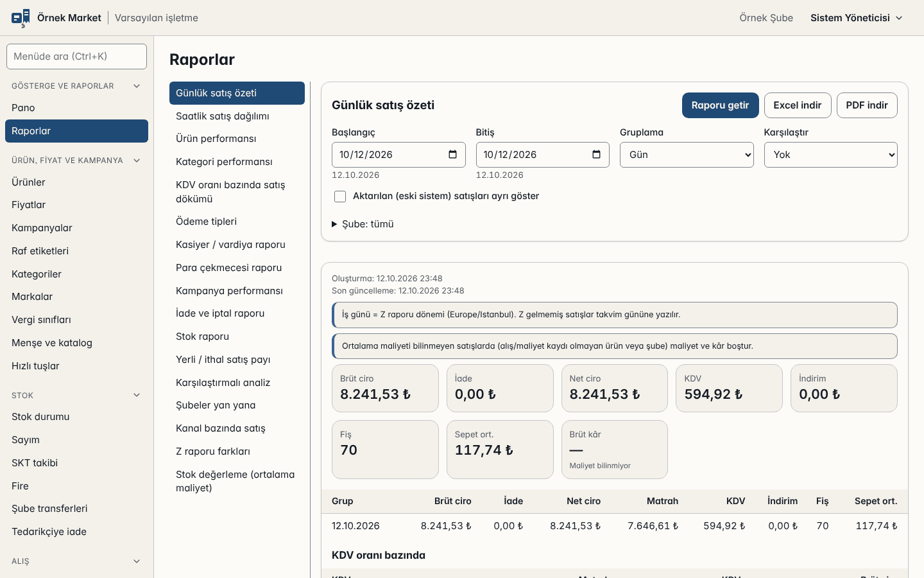Screen dimensions: 924x578
Task: Select Ürün performansı report
Action: pos(237,139)
